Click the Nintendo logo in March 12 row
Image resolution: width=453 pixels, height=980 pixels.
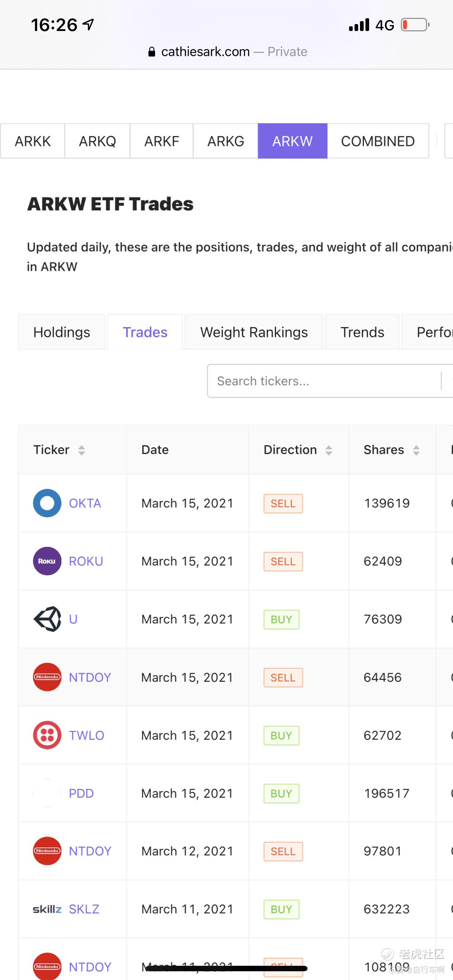(47, 851)
